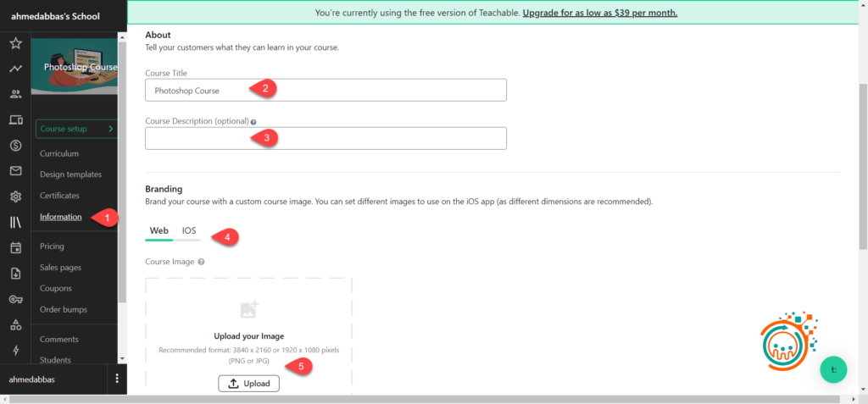
Task: Go to the Pricing menu item
Action: click(52, 246)
